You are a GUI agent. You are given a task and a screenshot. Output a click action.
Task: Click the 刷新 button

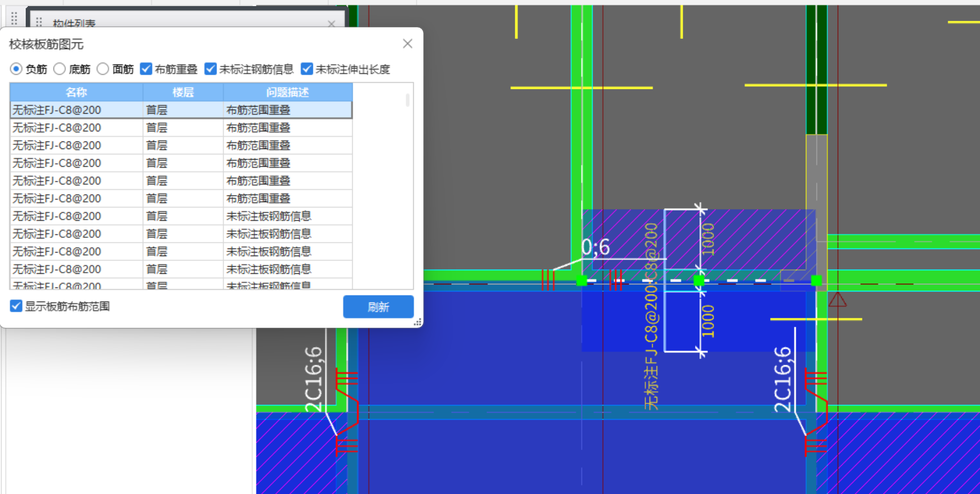tap(378, 307)
